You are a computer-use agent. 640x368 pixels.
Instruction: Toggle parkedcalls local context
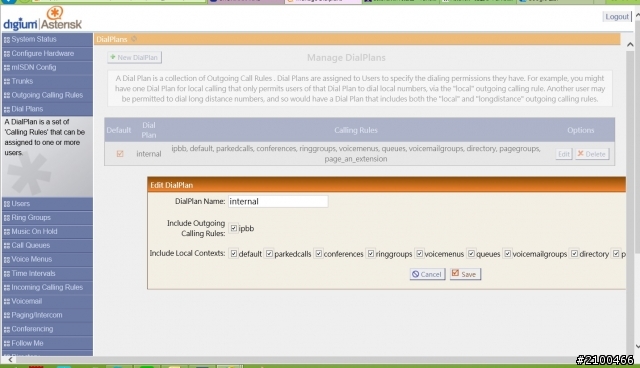tap(269, 253)
